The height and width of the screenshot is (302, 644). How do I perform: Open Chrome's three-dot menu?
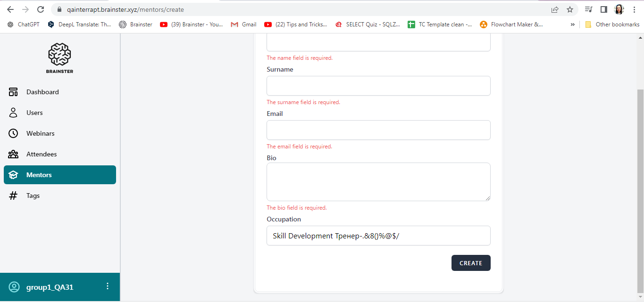pyautogui.click(x=634, y=9)
